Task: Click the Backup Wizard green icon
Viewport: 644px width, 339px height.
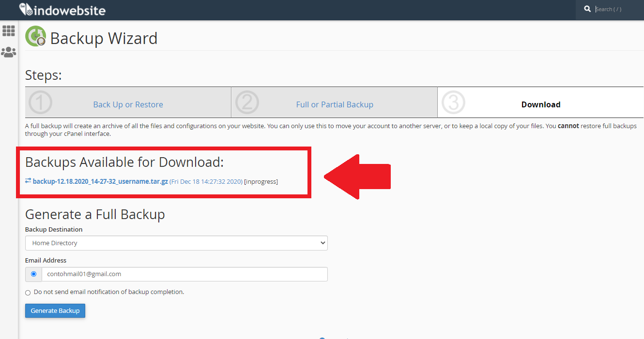Action: [35, 36]
